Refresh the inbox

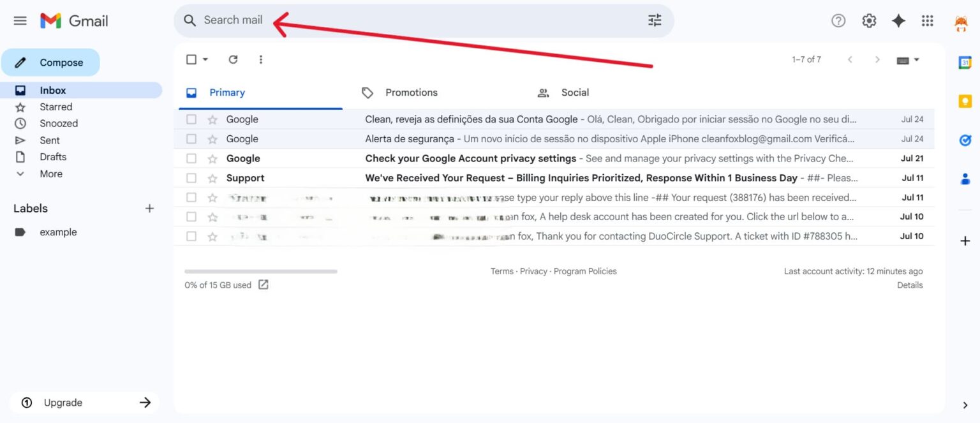tap(233, 59)
